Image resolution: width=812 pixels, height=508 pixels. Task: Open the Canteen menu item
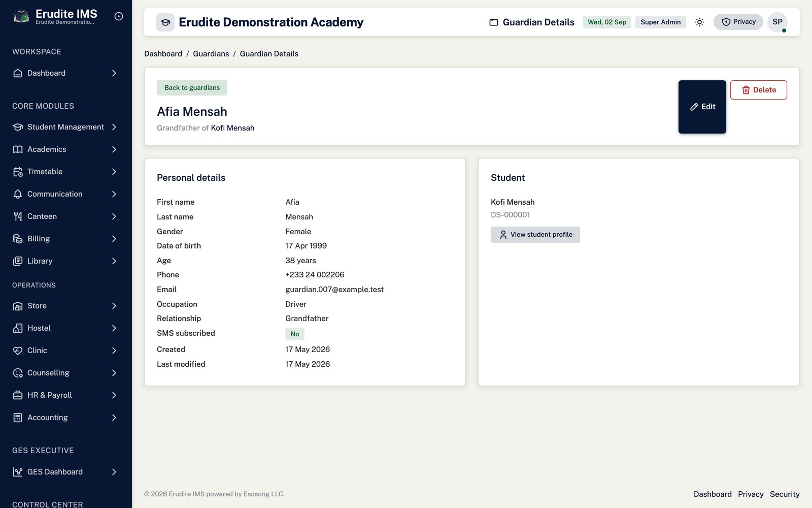66,216
